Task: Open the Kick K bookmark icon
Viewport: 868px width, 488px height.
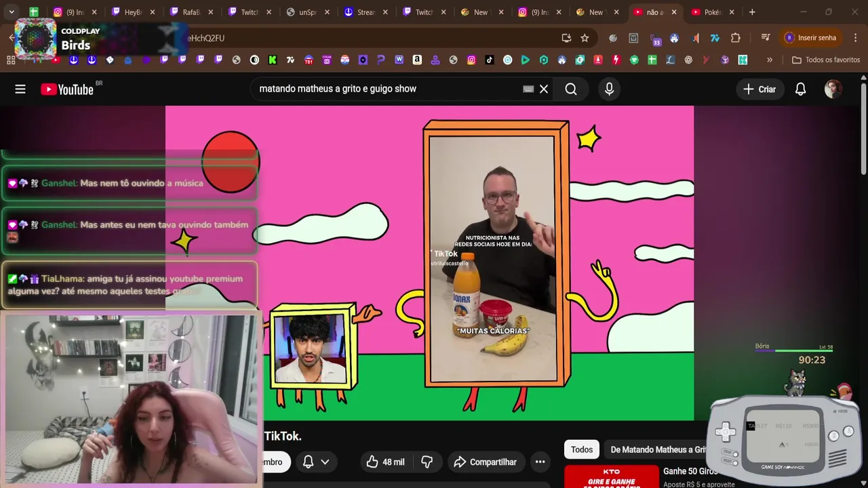Action: tap(273, 60)
